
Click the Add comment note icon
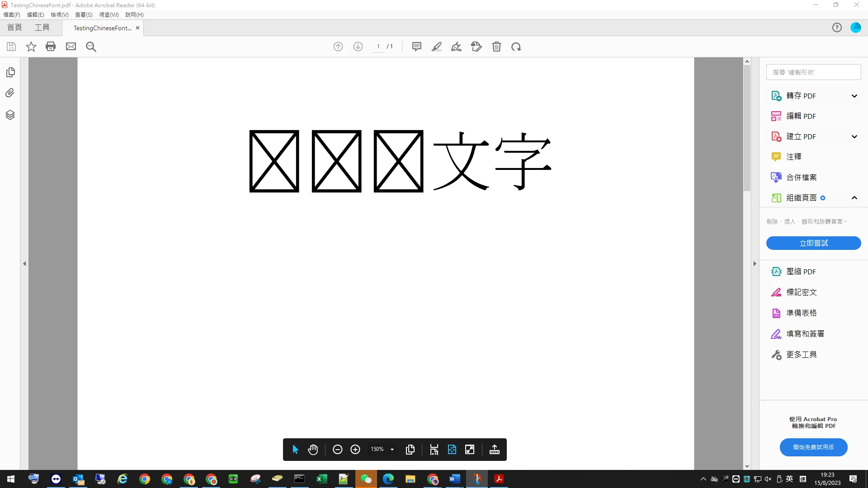(416, 47)
